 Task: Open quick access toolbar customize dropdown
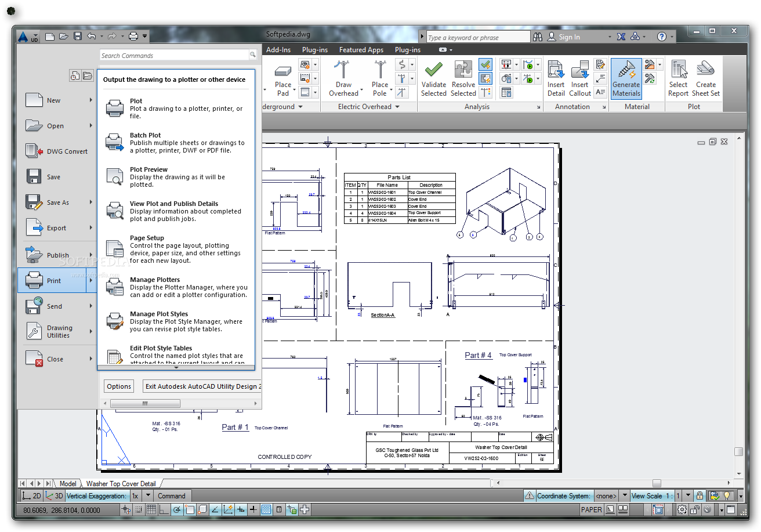coord(145,37)
